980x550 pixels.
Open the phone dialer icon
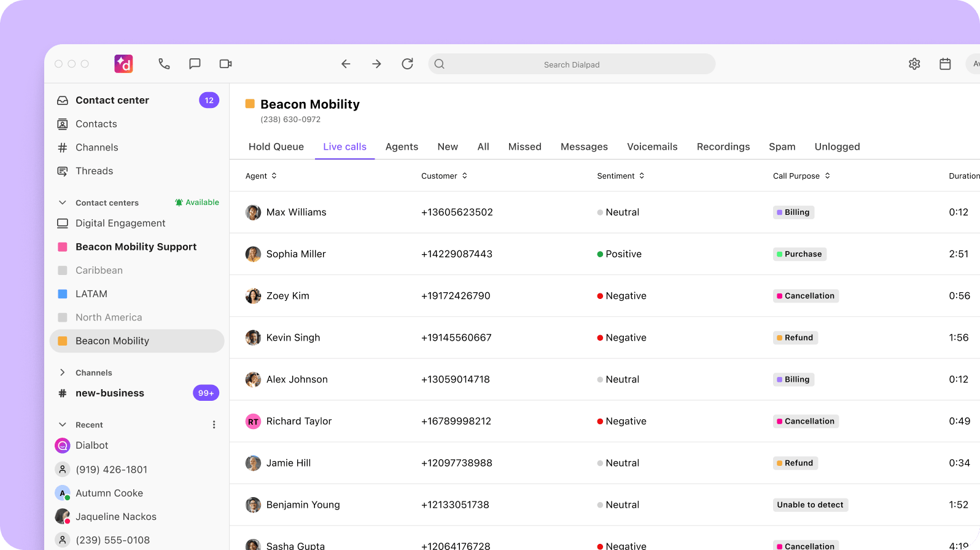[x=164, y=64]
